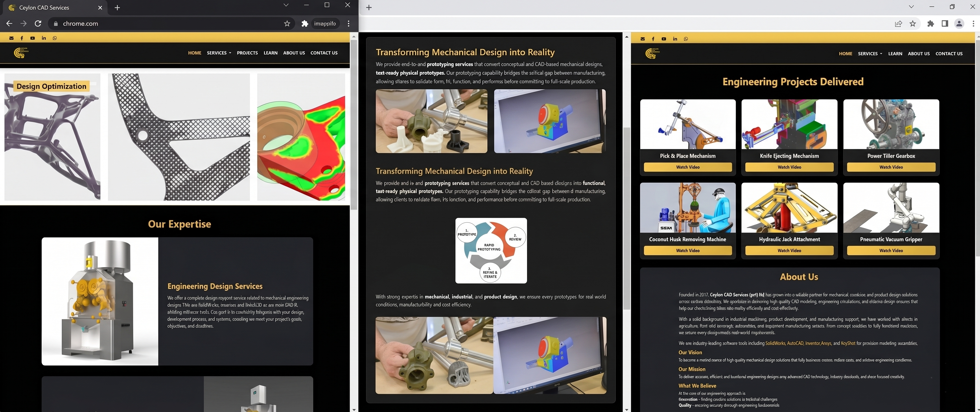Open the AutoCAD link in About Us
This screenshot has width=980, height=412.
795,343
